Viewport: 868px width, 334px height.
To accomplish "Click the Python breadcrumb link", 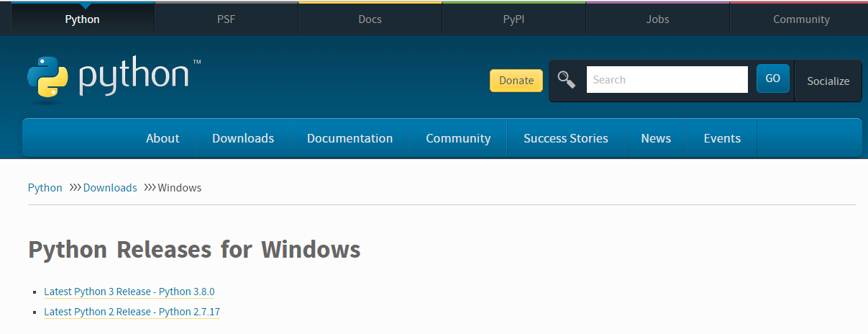I will (45, 187).
